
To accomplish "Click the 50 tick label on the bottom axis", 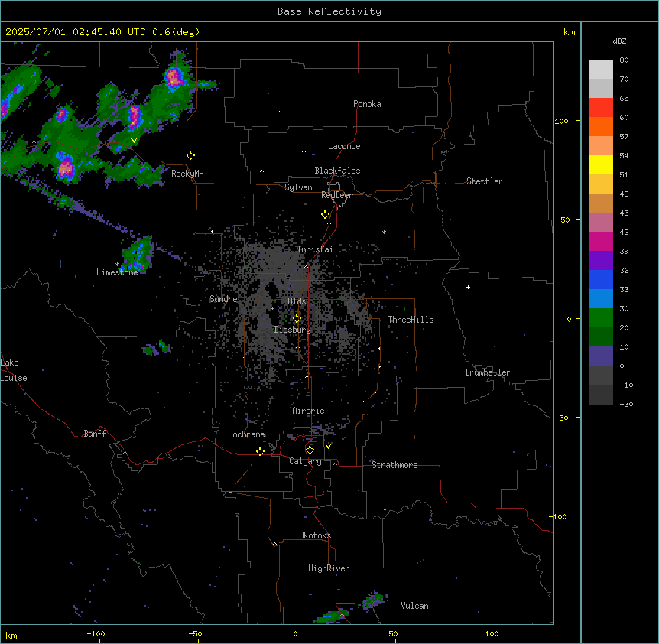I will point(393,633).
